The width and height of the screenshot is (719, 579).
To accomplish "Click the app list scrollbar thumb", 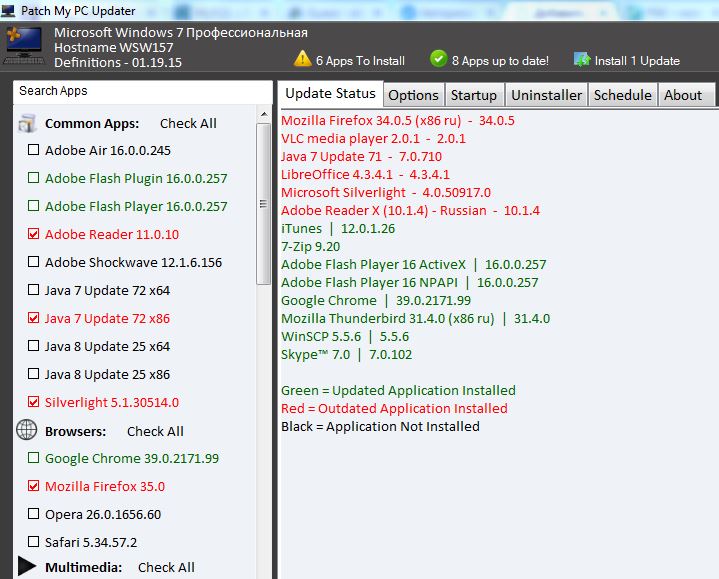I will pyautogui.click(x=264, y=204).
